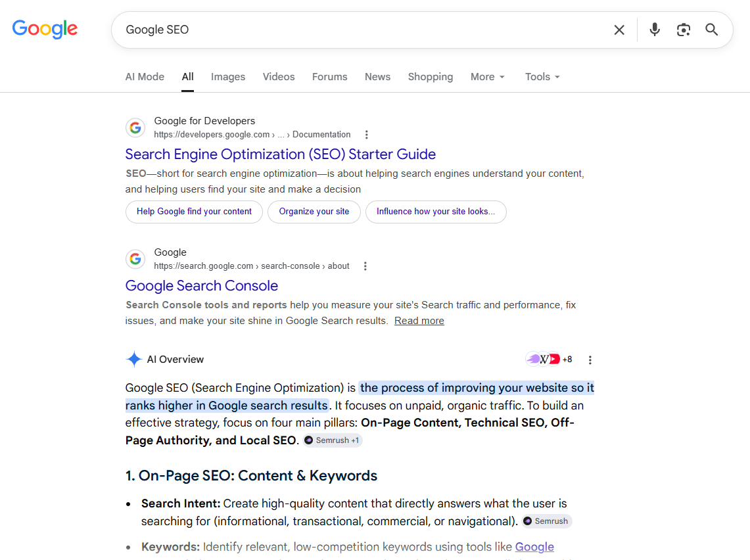750x560 pixels.
Task: Expand the More dropdown
Action: (488, 77)
